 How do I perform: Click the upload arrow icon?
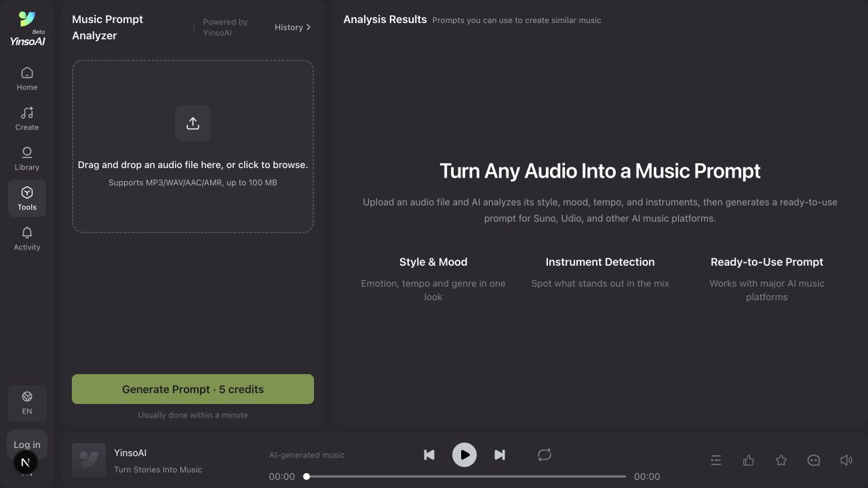193,123
